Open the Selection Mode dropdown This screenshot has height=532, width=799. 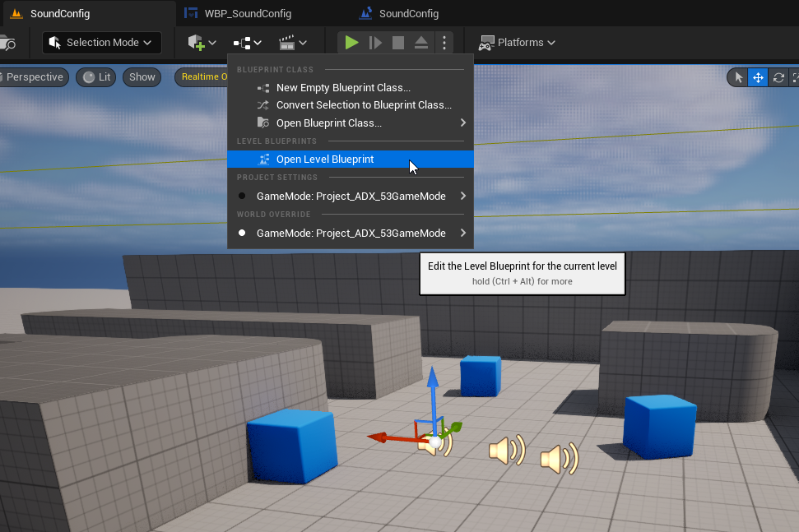click(x=102, y=42)
